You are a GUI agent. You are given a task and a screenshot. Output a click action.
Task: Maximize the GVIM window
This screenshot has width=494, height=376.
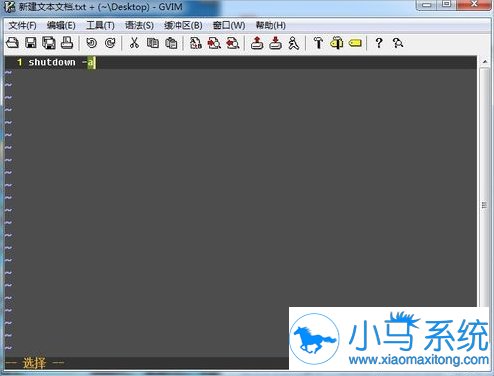[x=446, y=4]
